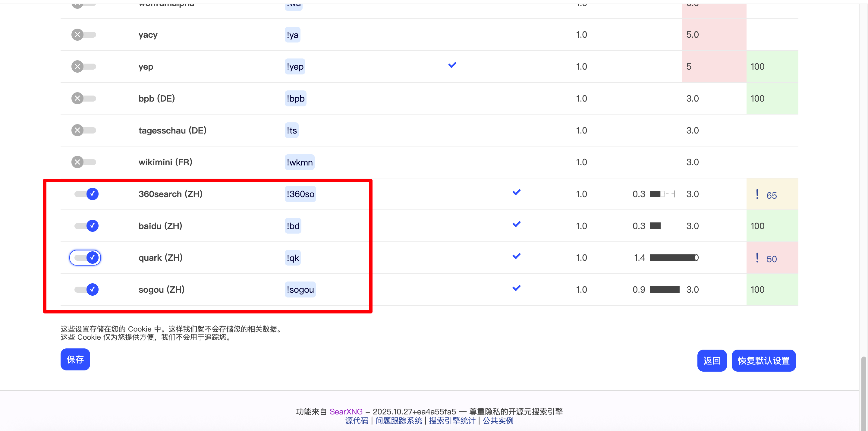Click the 保存 save button
Viewport: 868px width, 431px height.
pyautogui.click(x=75, y=359)
